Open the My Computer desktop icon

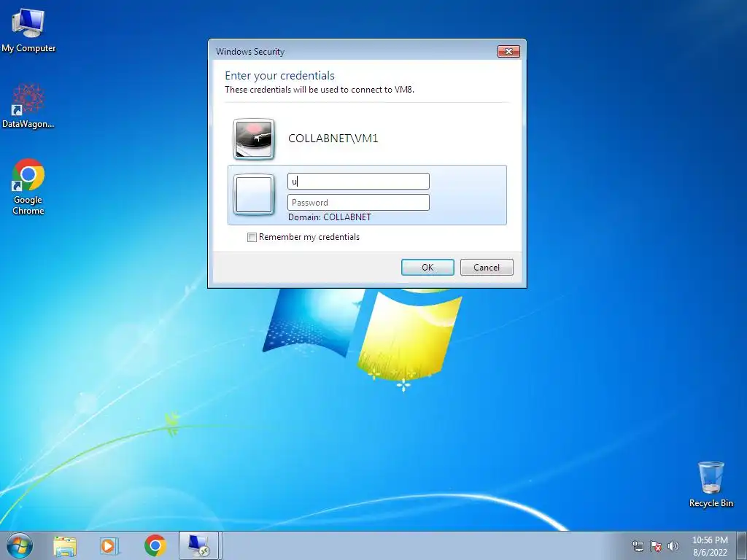pyautogui.click(x=28, y=31)
